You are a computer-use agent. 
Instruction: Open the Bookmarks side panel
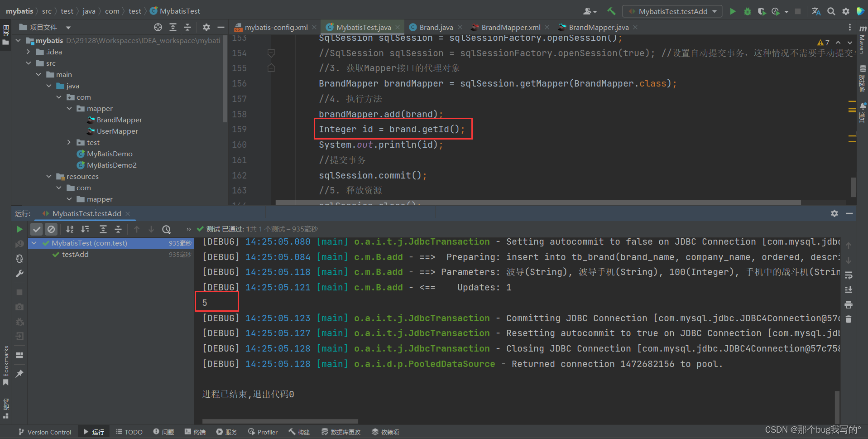[6, 366]
